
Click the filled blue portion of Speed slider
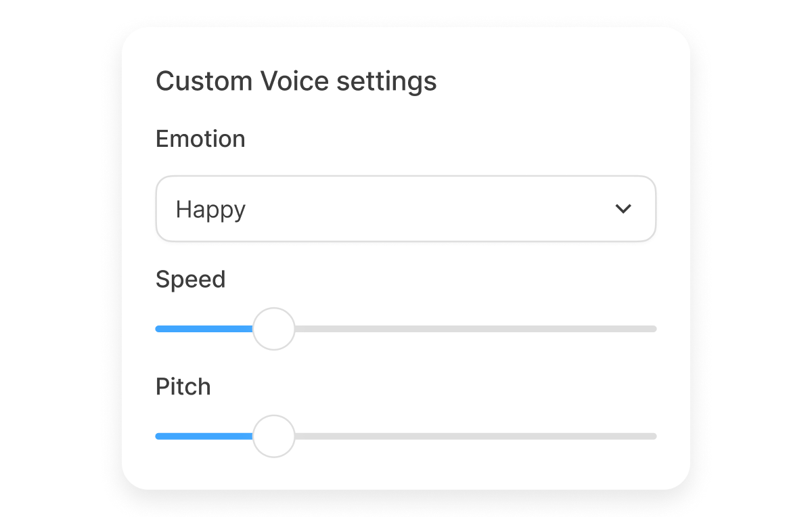point(203,329)
